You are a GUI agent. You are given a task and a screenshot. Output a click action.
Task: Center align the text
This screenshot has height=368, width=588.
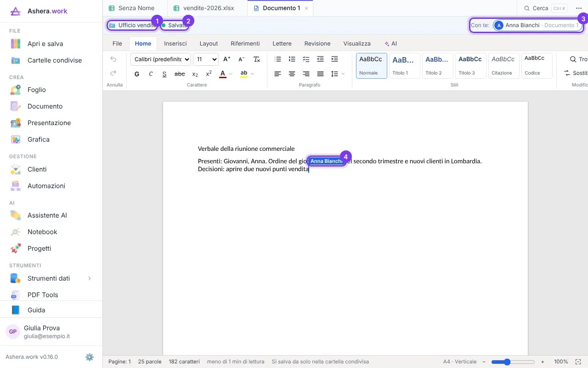click(292, 74)
